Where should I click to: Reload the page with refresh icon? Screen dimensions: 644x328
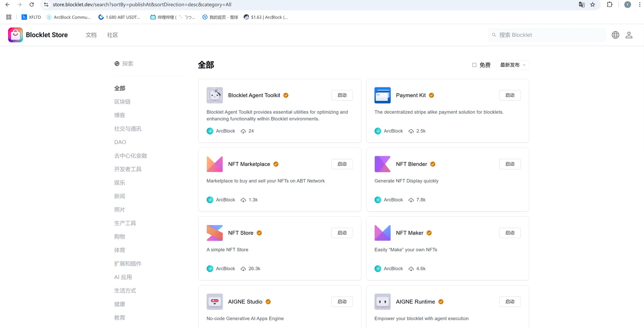[x=32, y=5]
